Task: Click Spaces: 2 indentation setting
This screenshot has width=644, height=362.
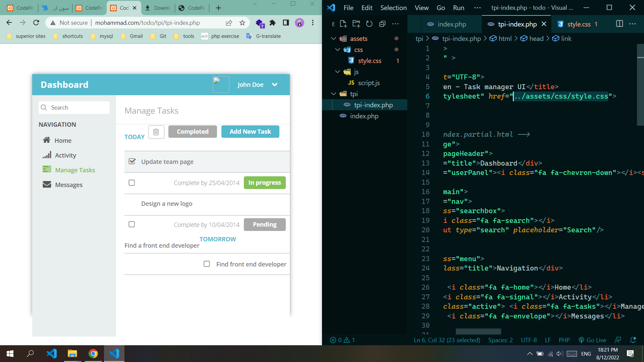Action: tap(500, 340)
